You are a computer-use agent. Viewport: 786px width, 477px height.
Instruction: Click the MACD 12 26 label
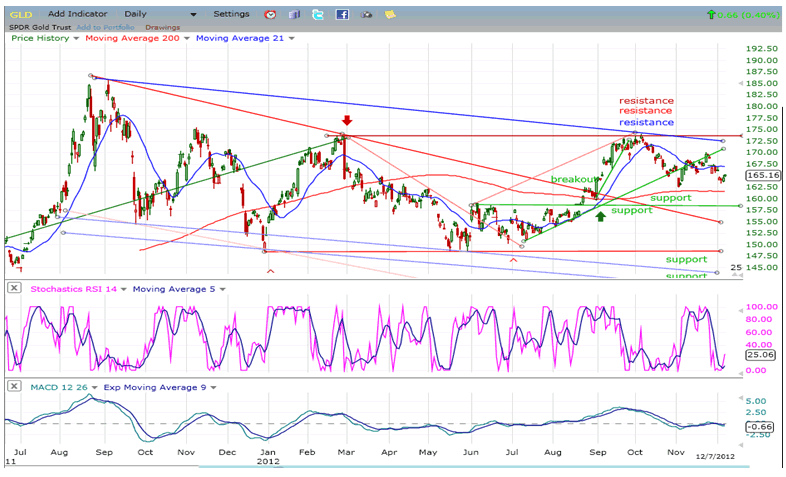tap(59, 387)
